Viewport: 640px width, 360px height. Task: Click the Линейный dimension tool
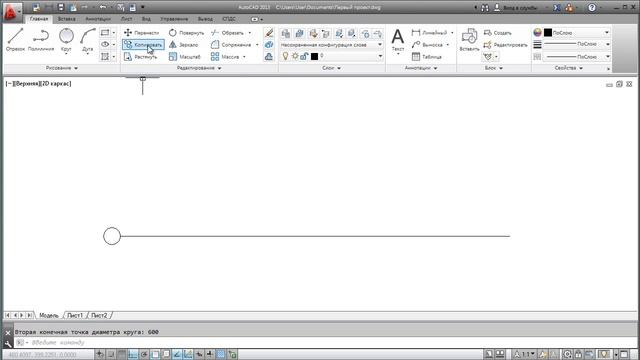point(429,33)
